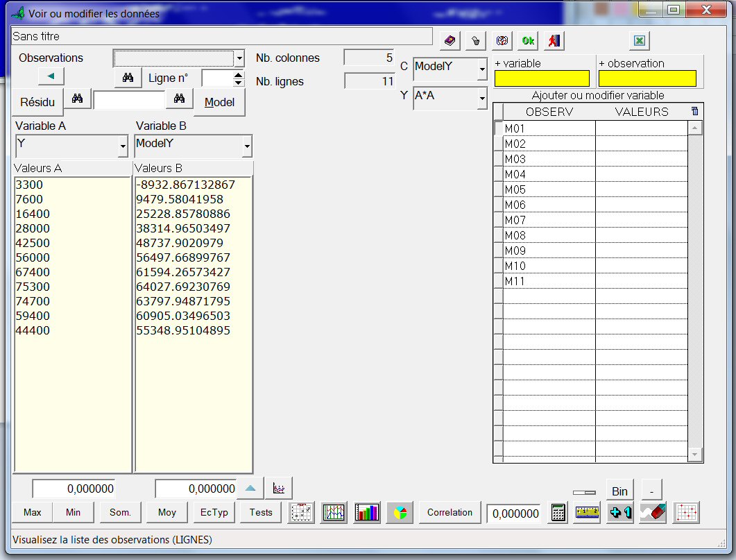Click the Excel export icon
Viewport: 736px width, 560px height.
640,41
